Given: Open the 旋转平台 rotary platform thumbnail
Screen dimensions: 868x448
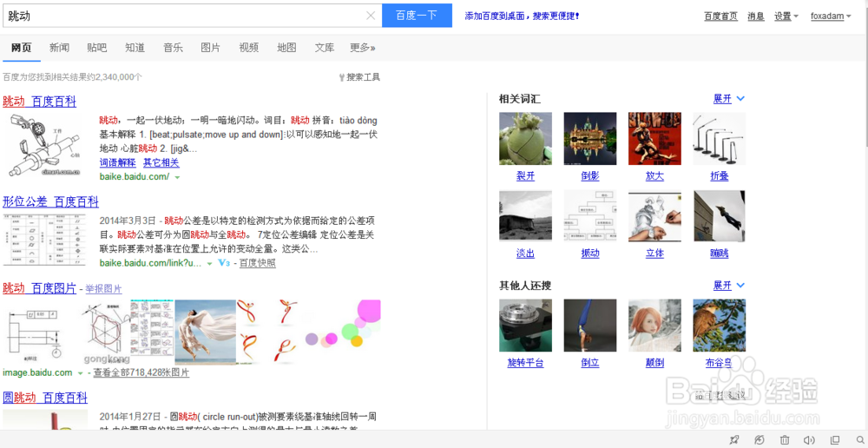Looking at the screenshot, I should pos(525,326).
